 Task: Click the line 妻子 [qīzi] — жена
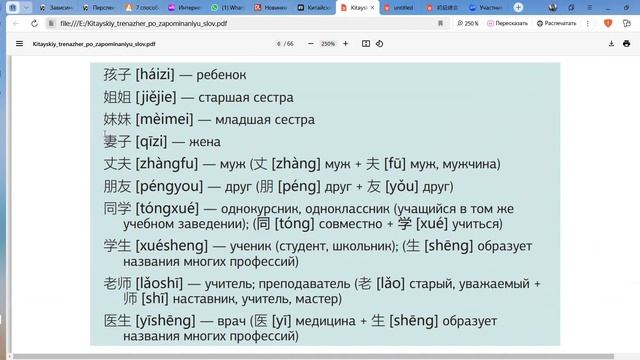pyautogui.click(x=162, y=142)
